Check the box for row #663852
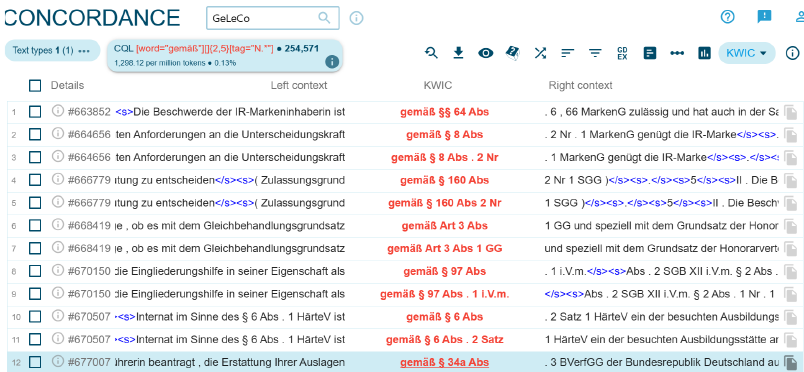 [35, 112]
